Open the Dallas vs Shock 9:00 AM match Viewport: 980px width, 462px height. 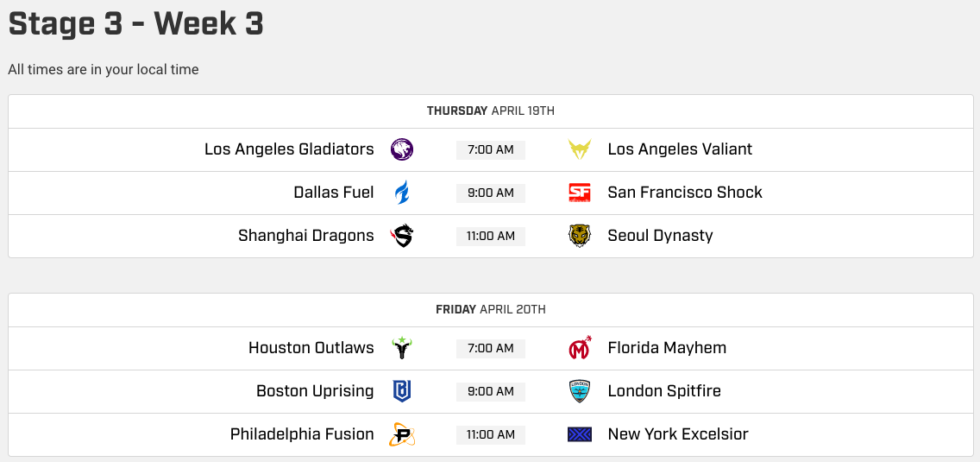[x=491, y=193]
